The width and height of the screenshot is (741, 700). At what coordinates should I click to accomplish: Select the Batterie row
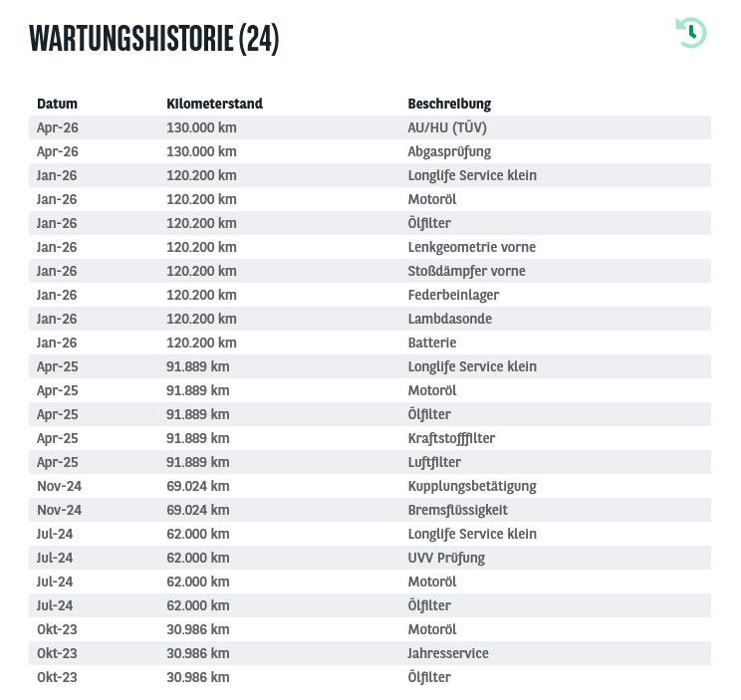coord(370,343)
